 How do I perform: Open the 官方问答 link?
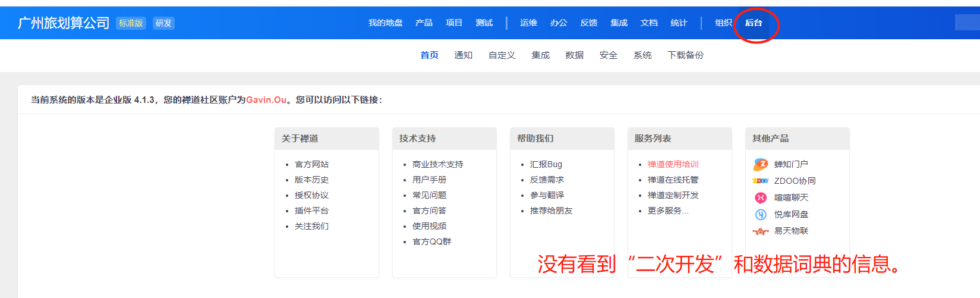pyautogui.click(x=429, y=211)
